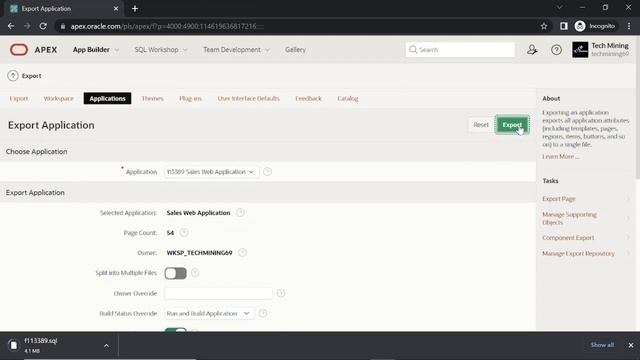The height and width of the screenshot is (360, 640).
Task: Toggle the partially visible green switch
Action: pos(176,329)
